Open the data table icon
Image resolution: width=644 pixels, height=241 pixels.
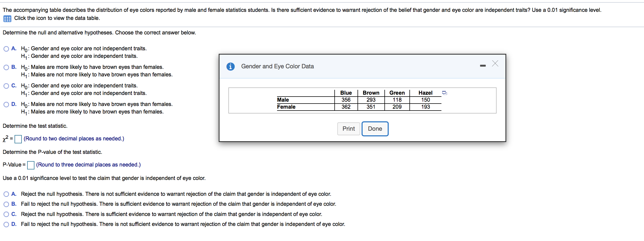(7, 19)
